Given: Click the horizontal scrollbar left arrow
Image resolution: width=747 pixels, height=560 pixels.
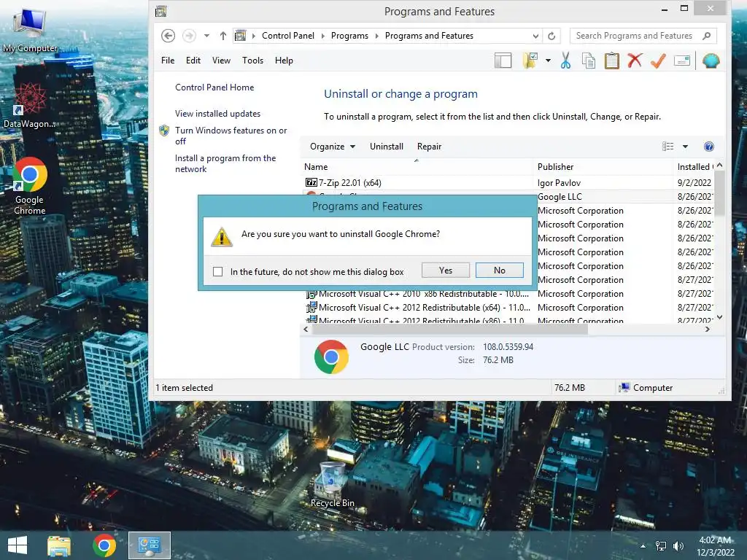Looking at the screenshot, I should pyautogui.click(x=306, y=329).
